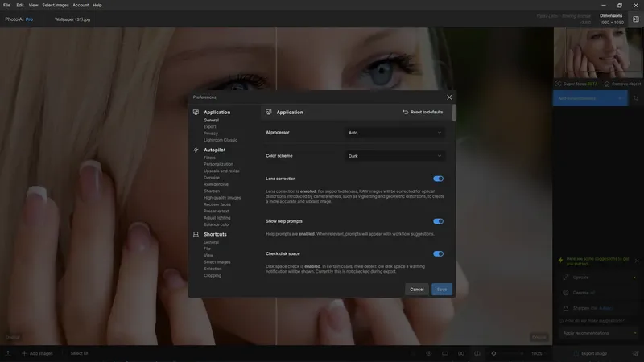Screen dimensions: 644x362
Task: Select the split view icon
Action: 477,353
